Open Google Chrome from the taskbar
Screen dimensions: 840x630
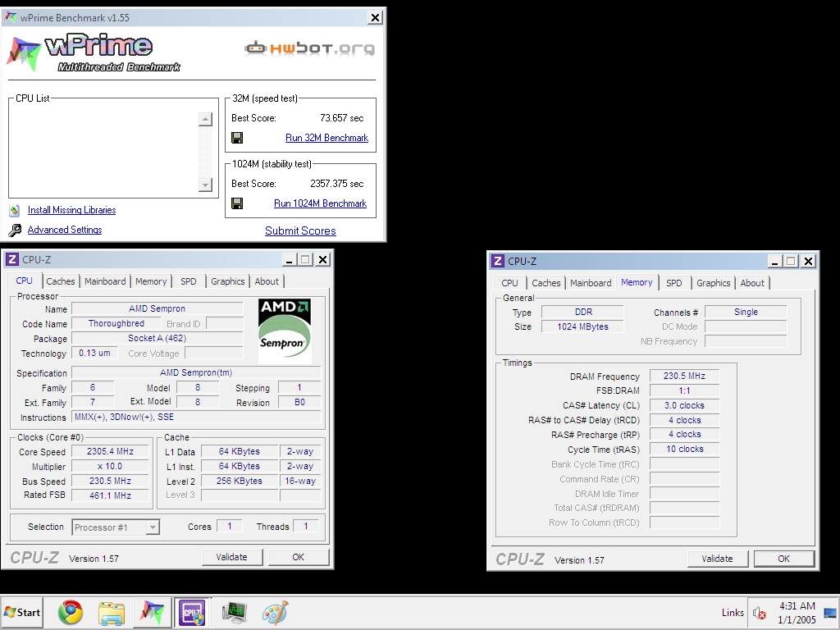71,612
